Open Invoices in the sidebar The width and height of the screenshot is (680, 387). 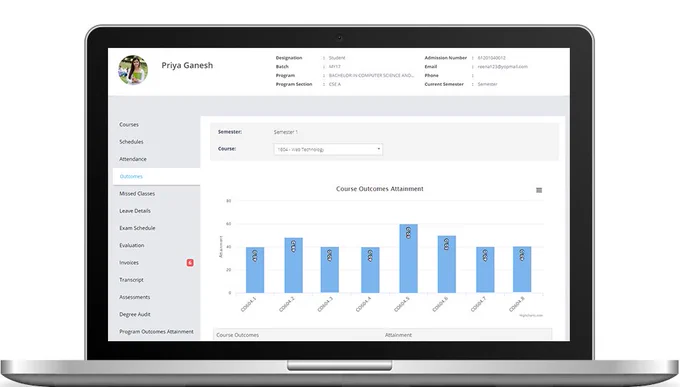click(129, 263)
